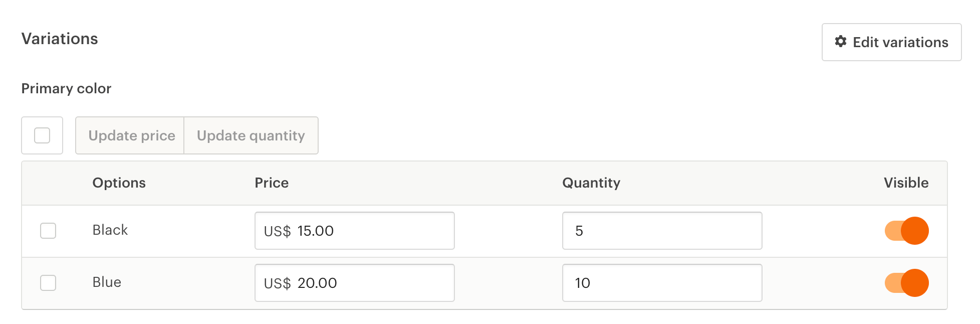Image resolution: width=980 pixels, height=324 pixels.
Task: Click the Blue price field showing 20.00
Action: 355,283
